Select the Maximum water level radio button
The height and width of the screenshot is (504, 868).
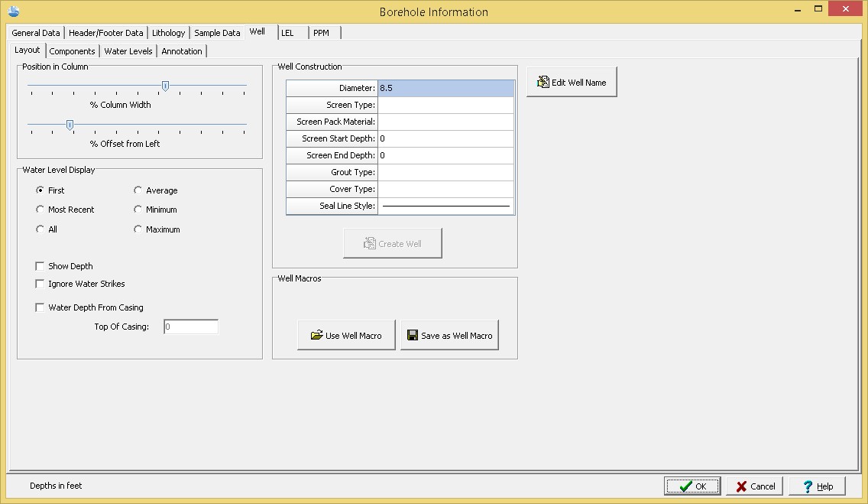(138, 229)
